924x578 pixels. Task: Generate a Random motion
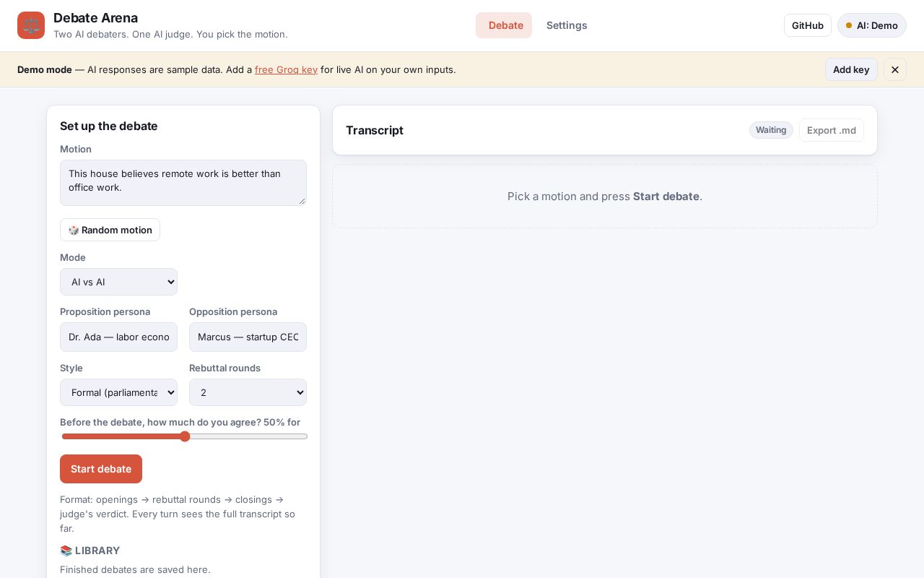click(110, 230)
